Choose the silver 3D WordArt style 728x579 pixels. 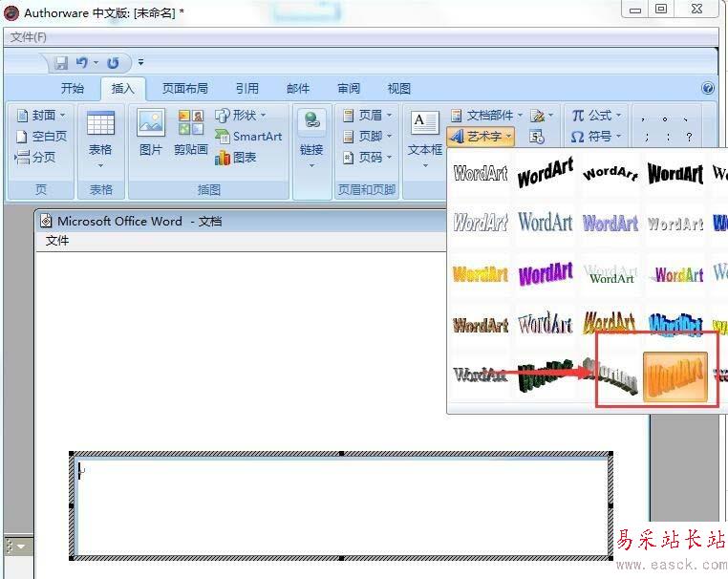point(611,377)
